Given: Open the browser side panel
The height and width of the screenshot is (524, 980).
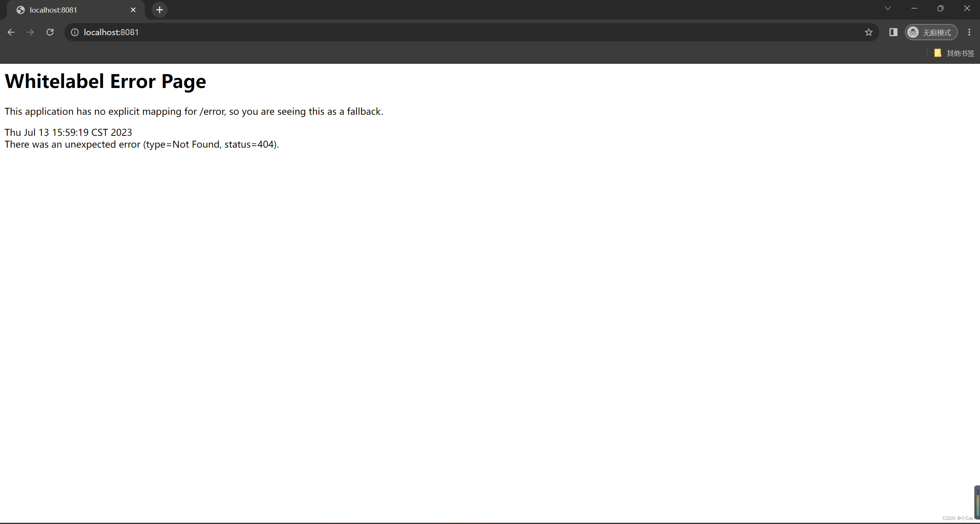Looking at the screenshot, I should coord(893,32).
